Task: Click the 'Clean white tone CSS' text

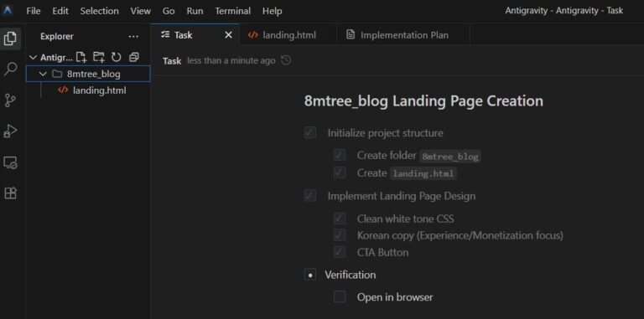Action: click(405, 219)
